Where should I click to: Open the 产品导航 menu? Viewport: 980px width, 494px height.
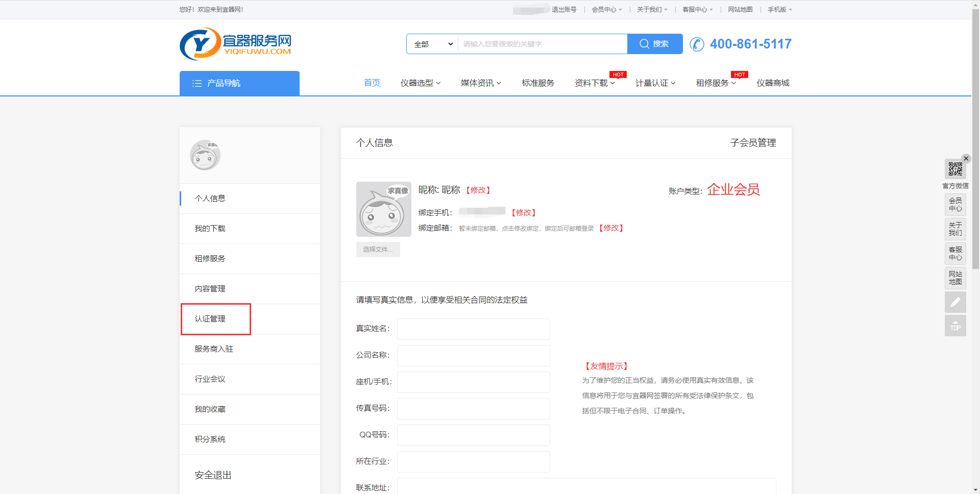click(239, 83)
